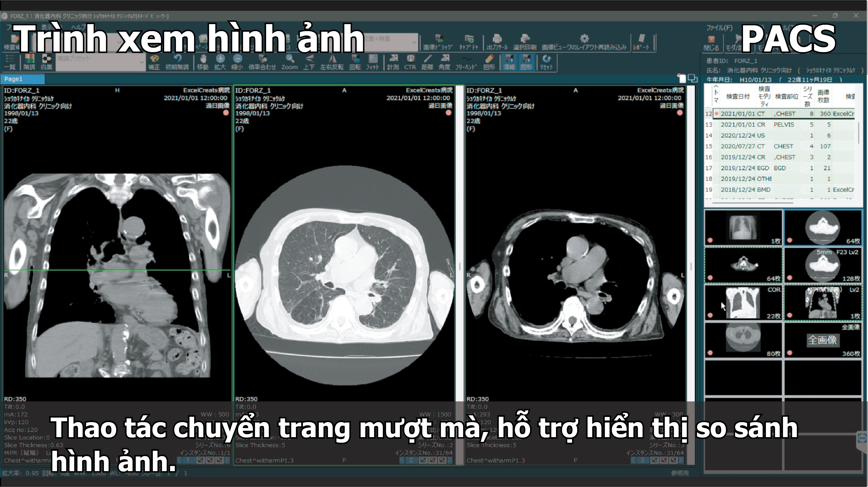Toggle 白黒 black-white inversion

pos(47,62)
